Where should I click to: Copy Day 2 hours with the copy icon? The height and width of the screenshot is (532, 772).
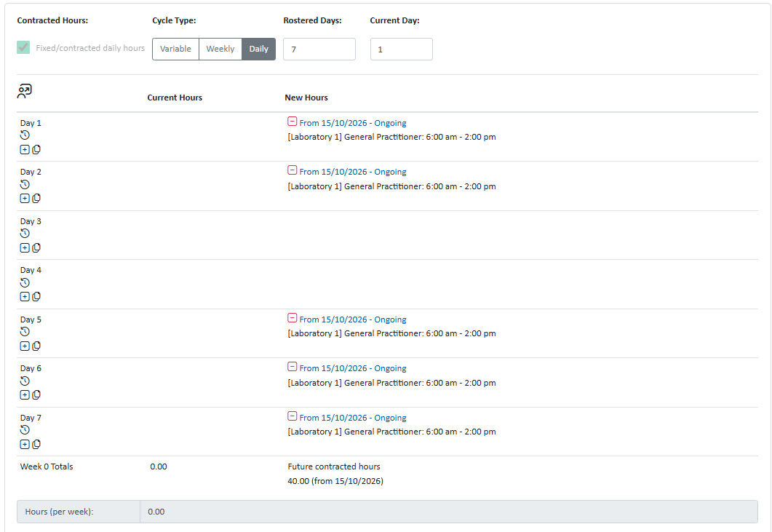[36, 199]
